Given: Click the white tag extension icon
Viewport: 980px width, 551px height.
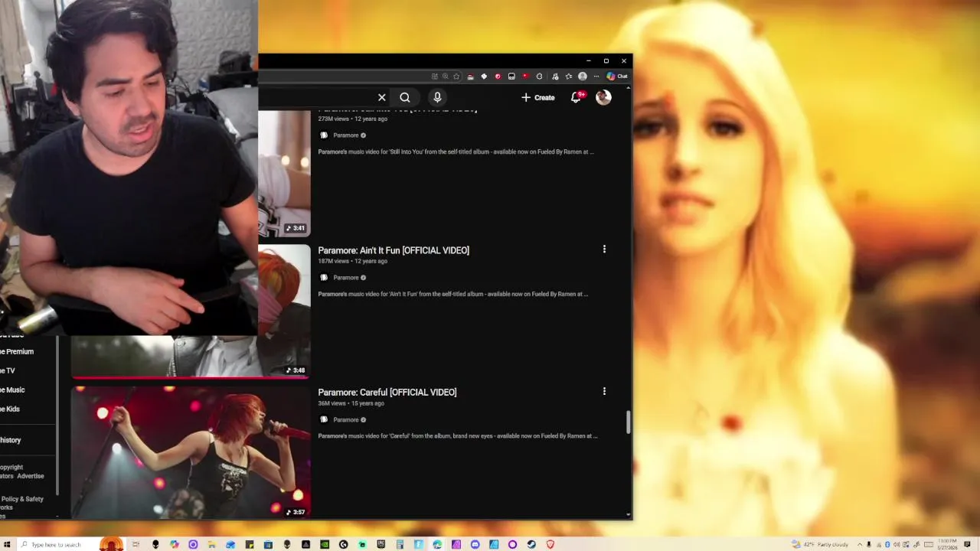Looking at the screenshot, I should tap(484, 77).
